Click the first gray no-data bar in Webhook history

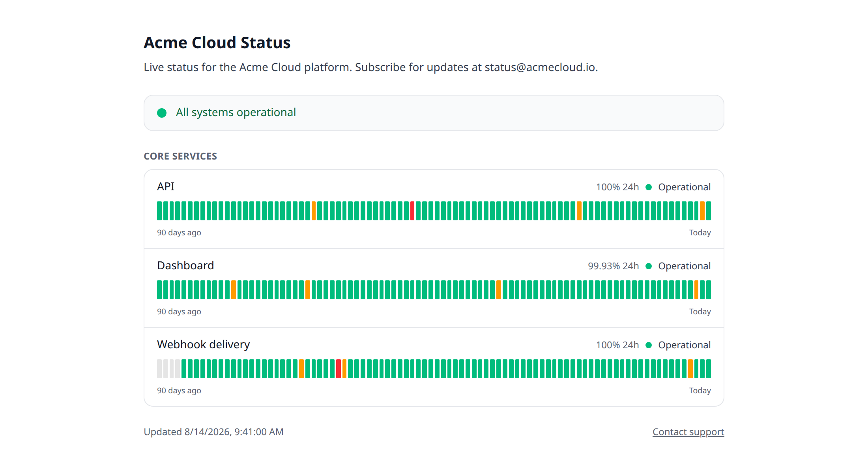[159, 369]
